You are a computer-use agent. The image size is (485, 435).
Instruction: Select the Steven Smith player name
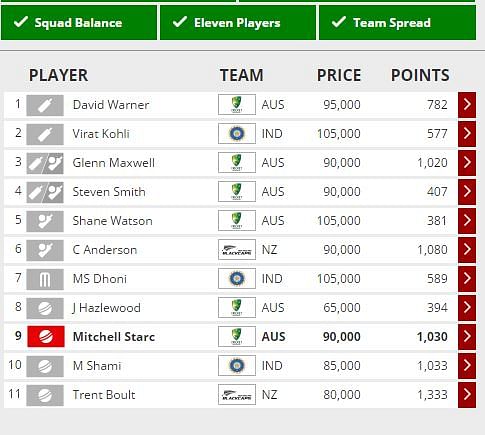click(x=109, y=192)
